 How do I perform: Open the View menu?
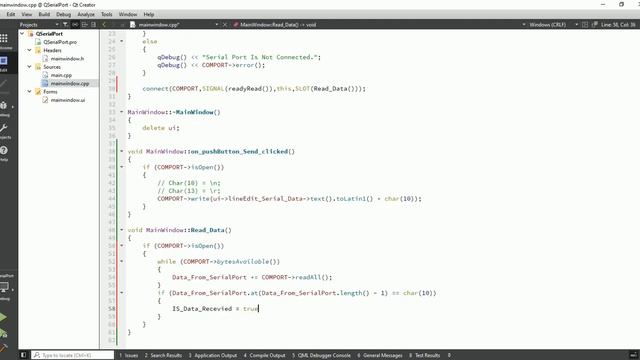tap(27, 14)
